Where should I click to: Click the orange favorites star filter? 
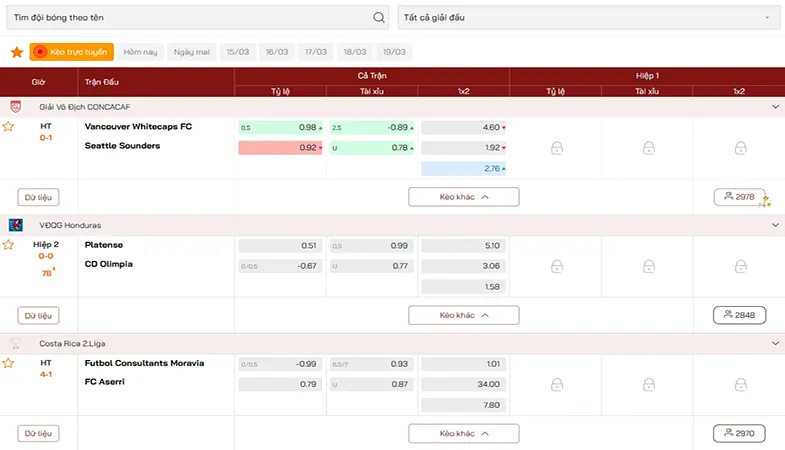17,52
